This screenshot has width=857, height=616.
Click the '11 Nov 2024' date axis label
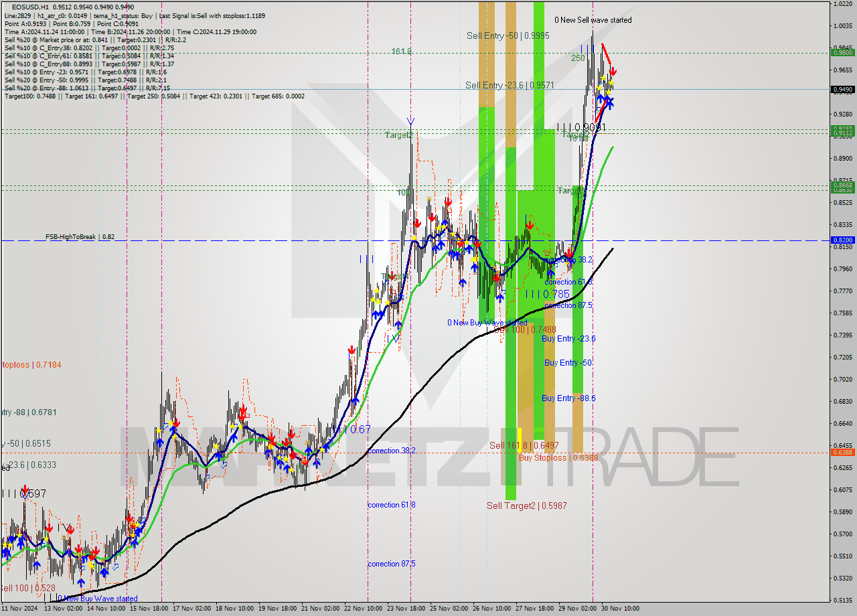[20, 609]
